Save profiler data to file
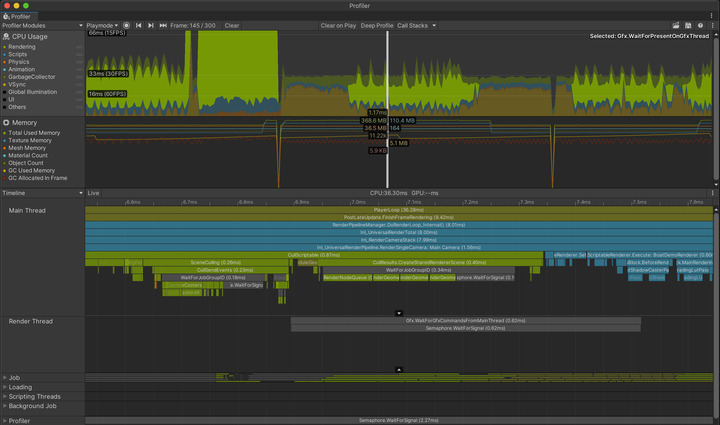This screenshot has height=425, width=720. 688,25
